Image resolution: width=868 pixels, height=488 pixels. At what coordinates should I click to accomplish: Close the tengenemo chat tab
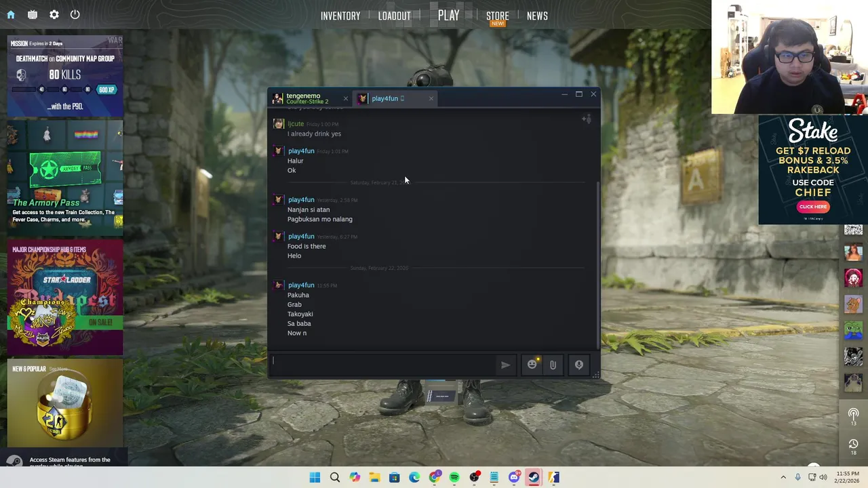(345, 99)
